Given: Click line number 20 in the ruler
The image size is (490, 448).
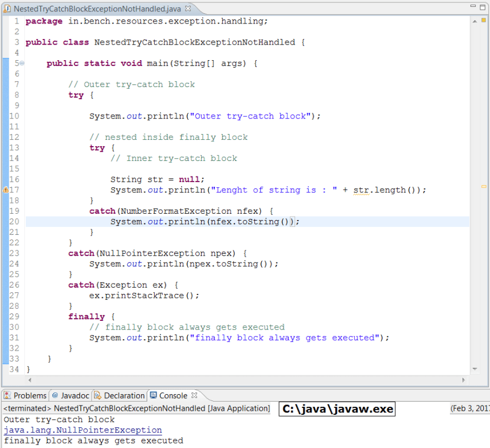Looking at the screenshot, I should (x=14, y=222).
